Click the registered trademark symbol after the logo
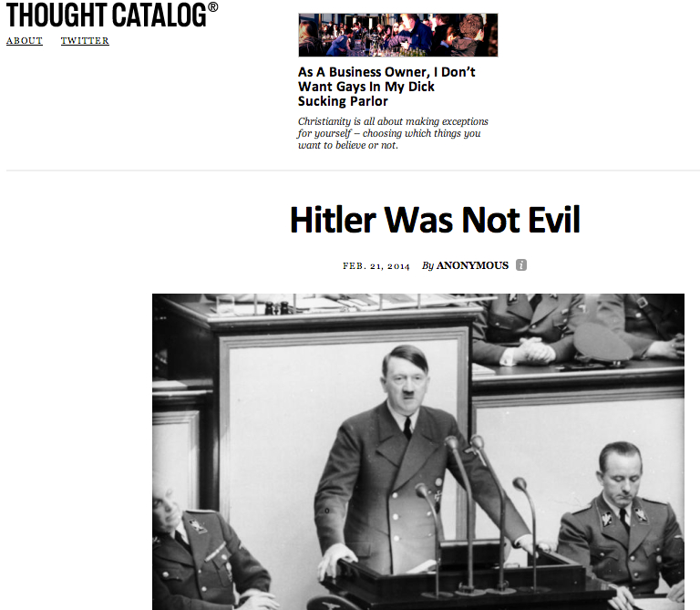 coord(213,7)
